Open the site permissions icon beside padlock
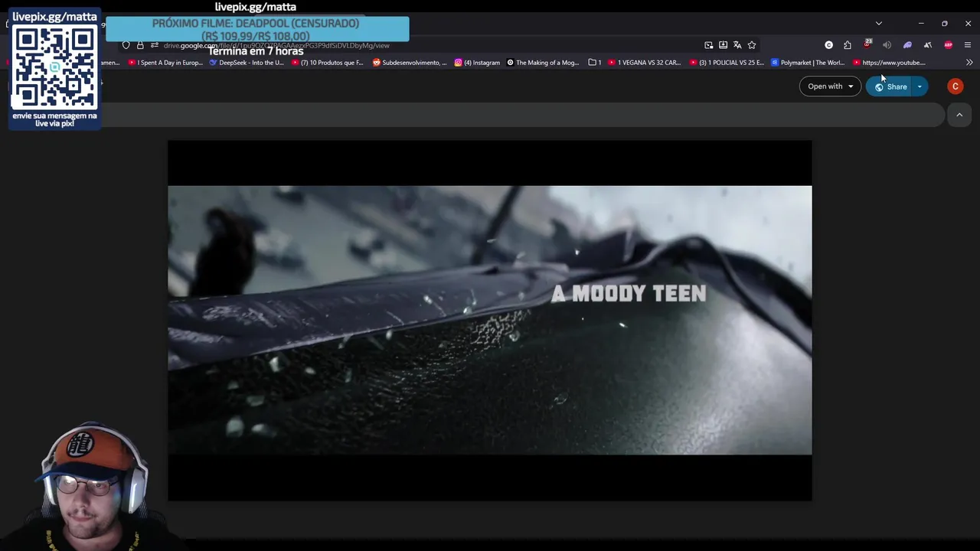980x551 pixels. pos(155,45)
